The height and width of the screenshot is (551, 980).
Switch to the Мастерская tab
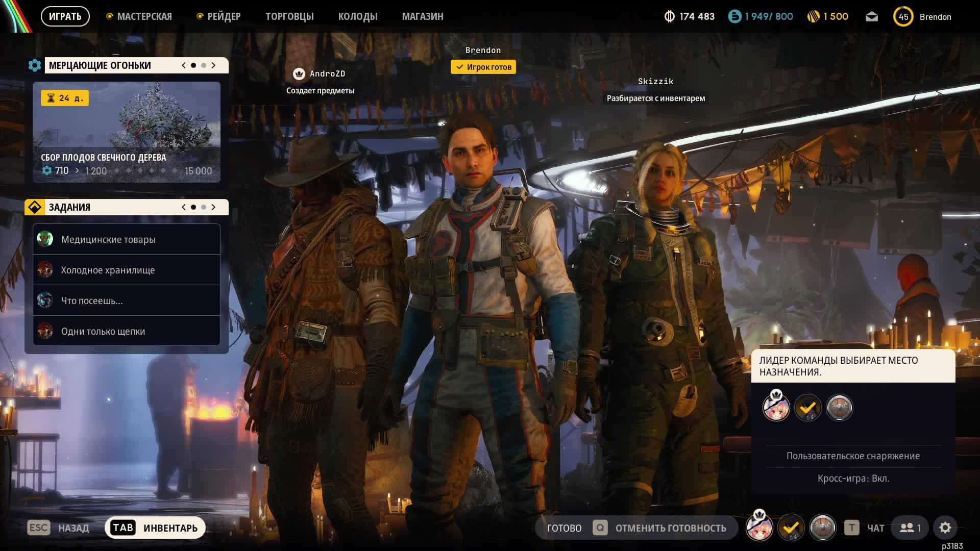[x=144, y=16]
